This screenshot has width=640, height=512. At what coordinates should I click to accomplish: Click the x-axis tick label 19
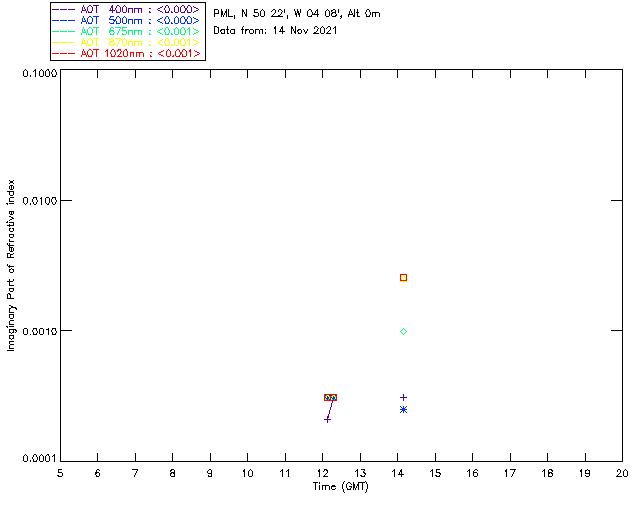pos(585,473)
